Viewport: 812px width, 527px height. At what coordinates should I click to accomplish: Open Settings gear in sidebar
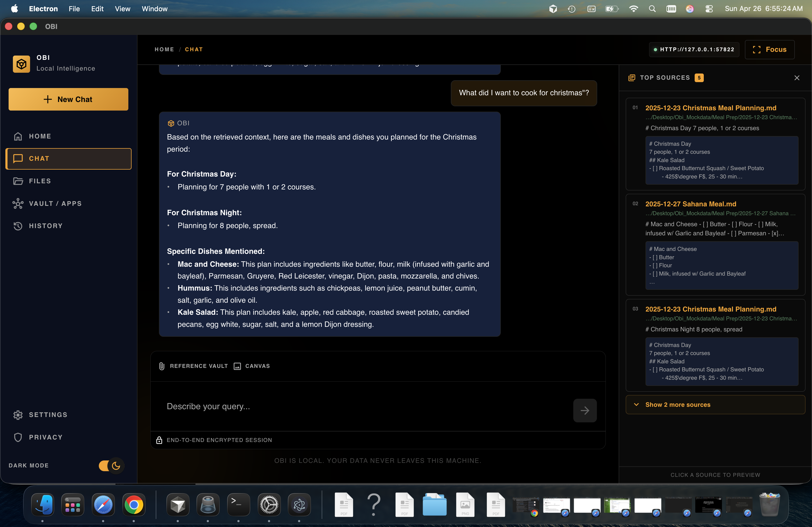[x=48, y=415]
